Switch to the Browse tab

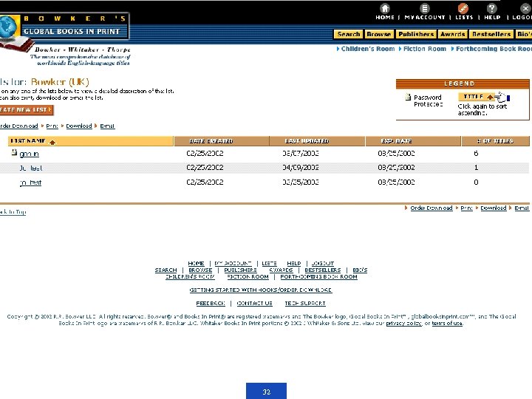(378, 34)
